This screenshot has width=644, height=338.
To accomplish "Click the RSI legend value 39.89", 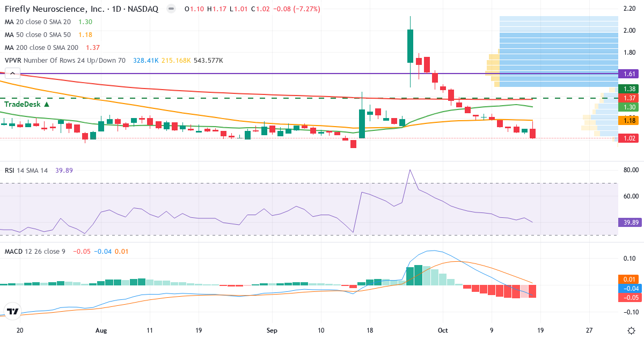I will [x=64, y=170].
